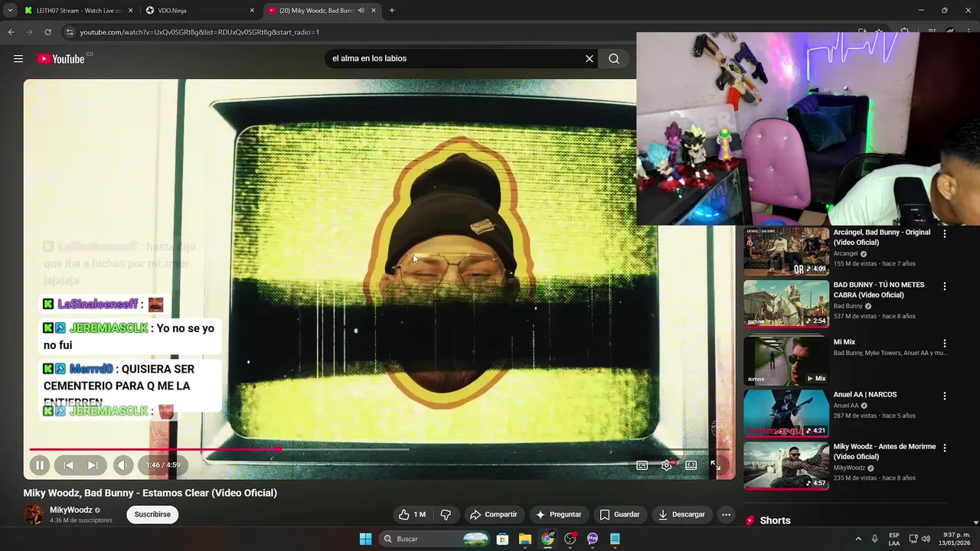Clear the search box text with X

[x=590, y=59]
